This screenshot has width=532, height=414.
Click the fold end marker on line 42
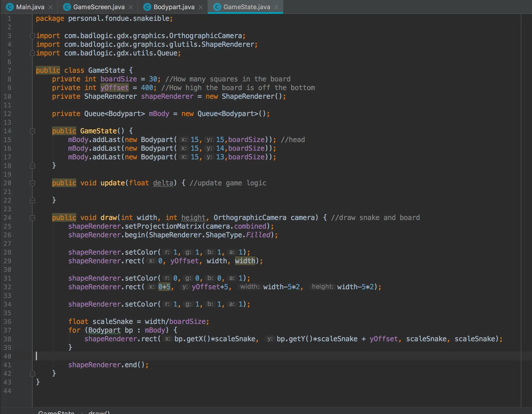coord(32,374)
